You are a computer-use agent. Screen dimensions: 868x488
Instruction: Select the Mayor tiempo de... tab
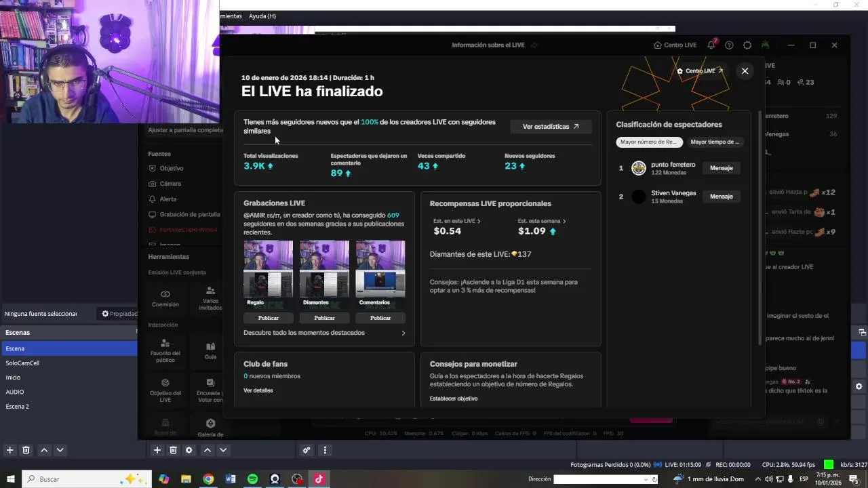[x=715, y=142]
